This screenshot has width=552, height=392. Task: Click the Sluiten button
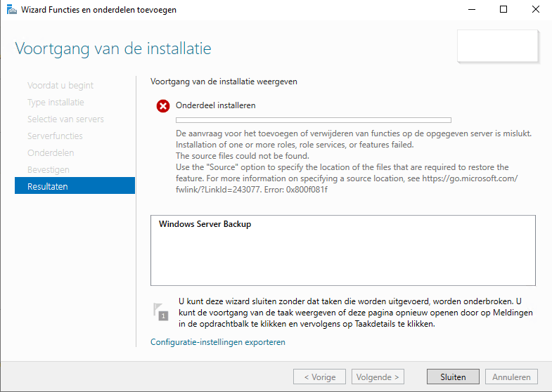coord(453,377)
